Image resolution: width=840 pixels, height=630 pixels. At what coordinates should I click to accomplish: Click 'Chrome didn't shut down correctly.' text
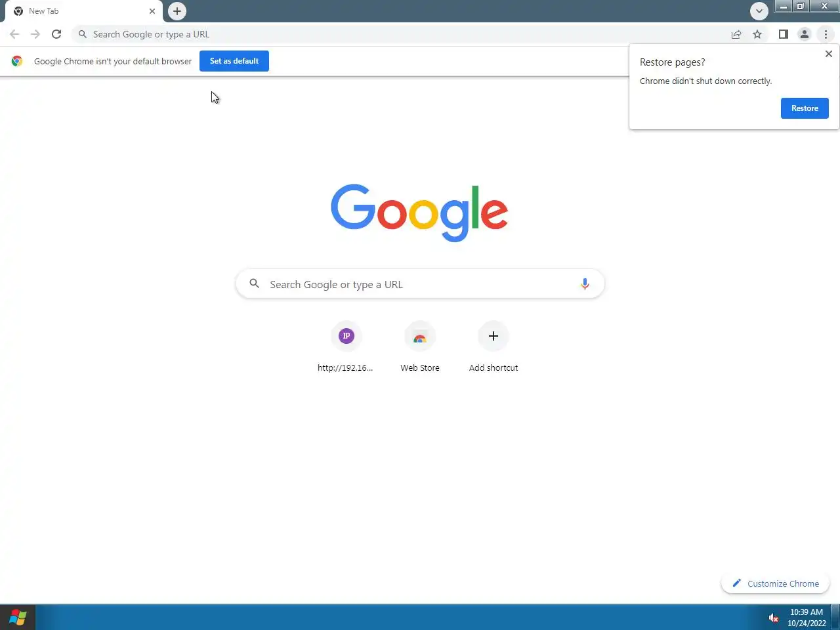705,81
